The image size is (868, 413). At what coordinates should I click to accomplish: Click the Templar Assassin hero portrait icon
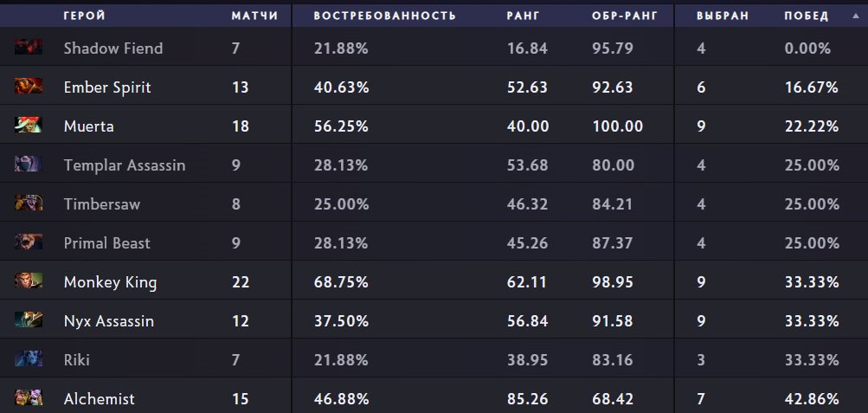coord(29,165)
